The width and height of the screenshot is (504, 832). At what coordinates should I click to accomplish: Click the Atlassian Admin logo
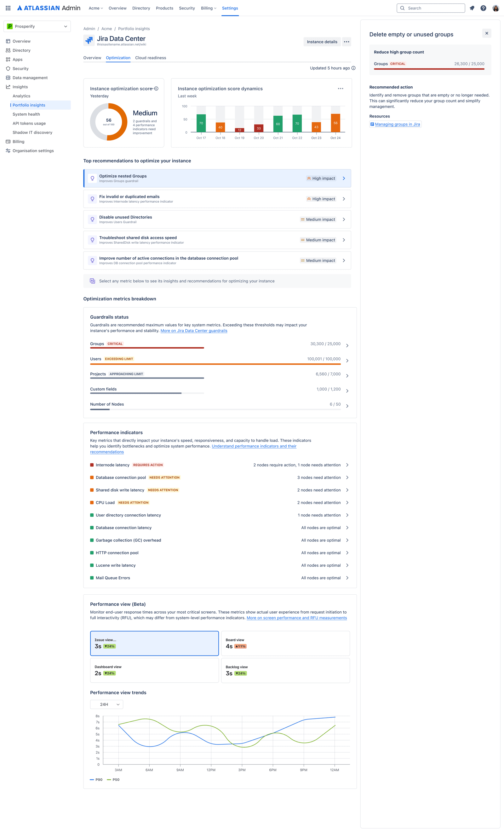pyautogui.click(x=49, y=8)
